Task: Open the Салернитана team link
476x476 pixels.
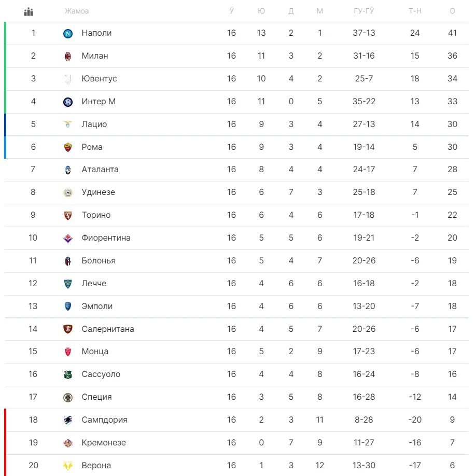Action: (x=108, y=329)
